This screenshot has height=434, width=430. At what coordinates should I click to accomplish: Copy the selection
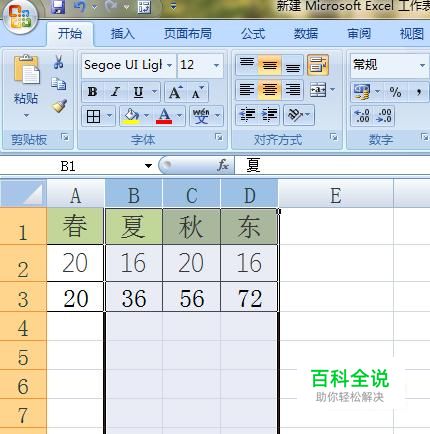click(x=59, y=84)
